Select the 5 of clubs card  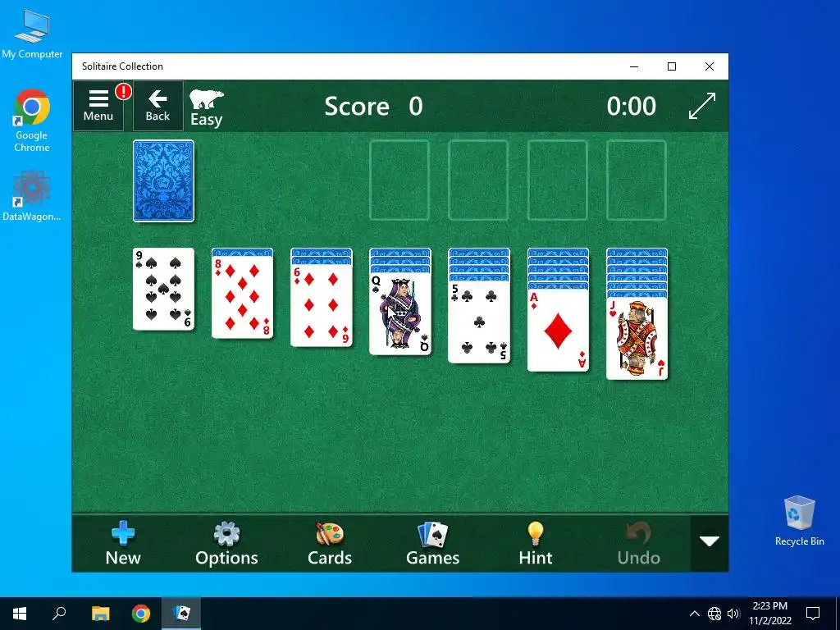point(479,322)
